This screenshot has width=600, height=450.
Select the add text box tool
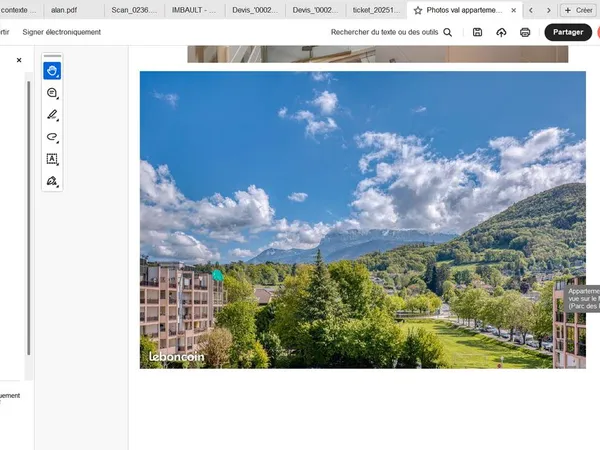click(x=52, y=159)
